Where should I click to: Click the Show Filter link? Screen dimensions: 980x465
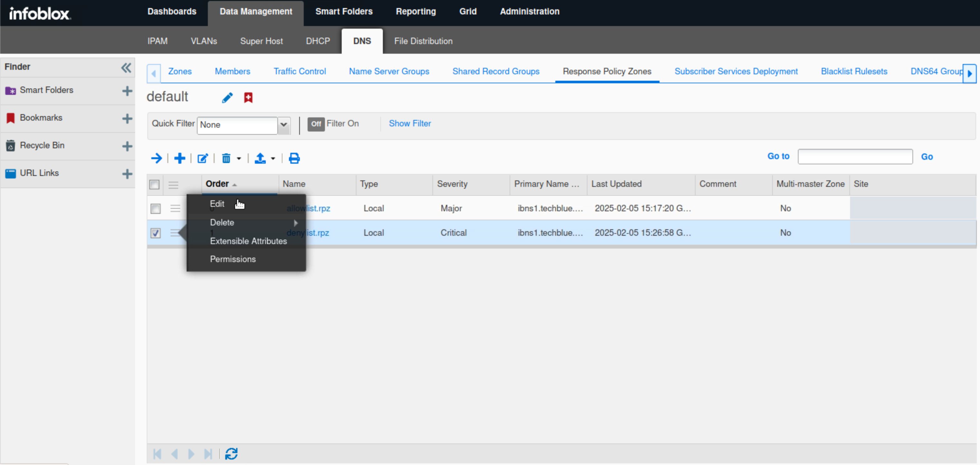(409, 123)
